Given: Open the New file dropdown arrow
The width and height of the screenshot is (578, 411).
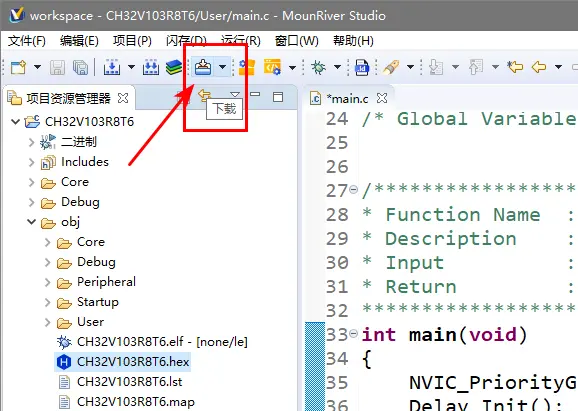Looking at the screenshot, I should 37,67.
